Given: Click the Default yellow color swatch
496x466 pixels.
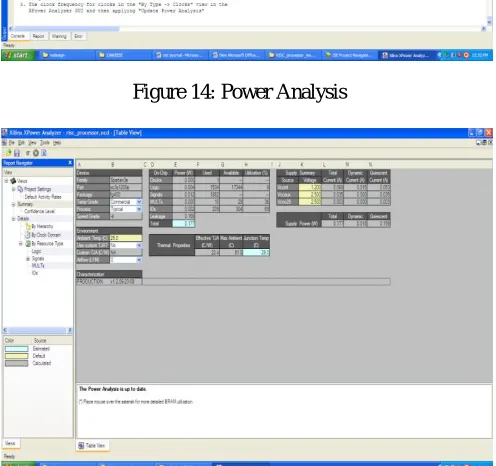Looking at the screenshot, I should pos(17,356).
